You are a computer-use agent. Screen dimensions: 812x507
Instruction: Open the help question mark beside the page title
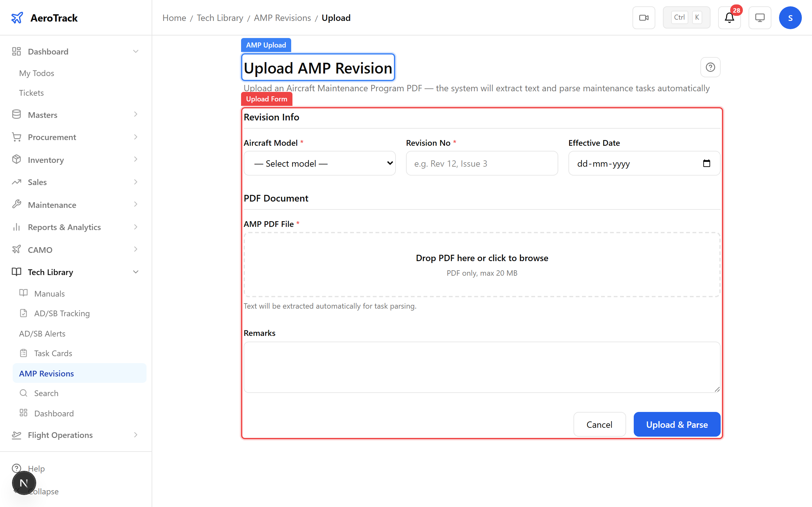click(710, 67)
